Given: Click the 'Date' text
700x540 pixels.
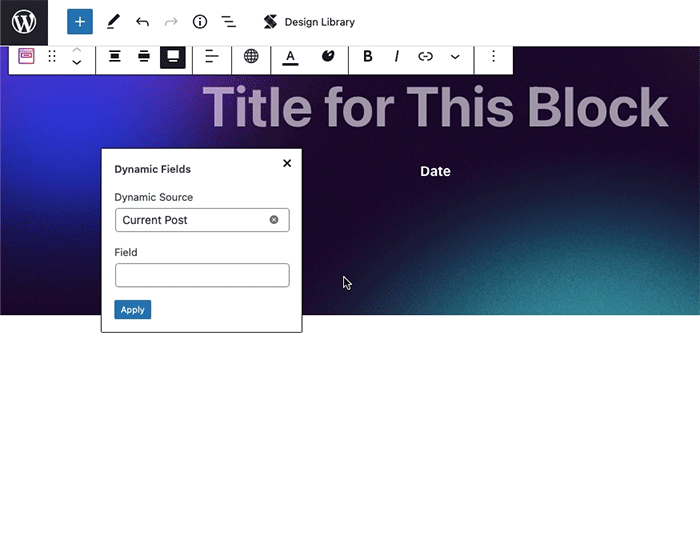Looking at the screenshot, I should [435, 171].
